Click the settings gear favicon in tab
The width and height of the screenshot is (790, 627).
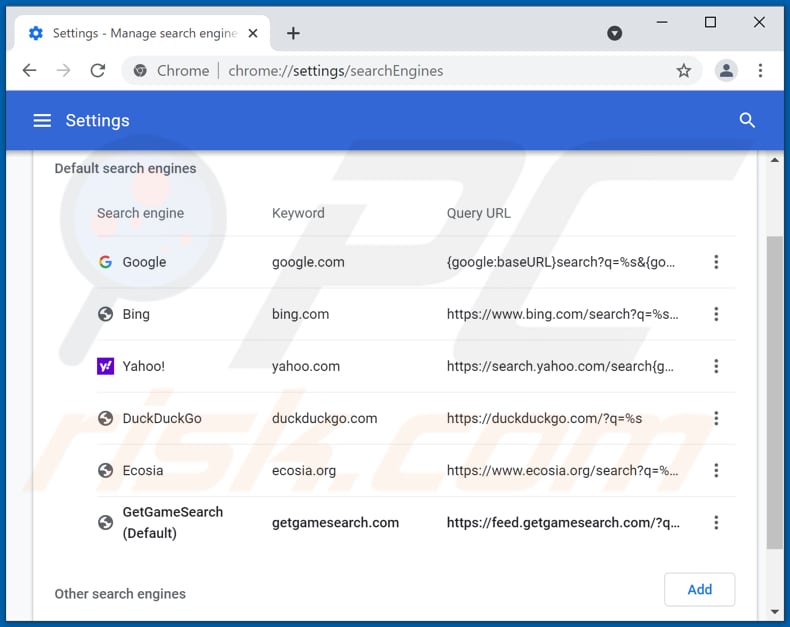(36, 33)
